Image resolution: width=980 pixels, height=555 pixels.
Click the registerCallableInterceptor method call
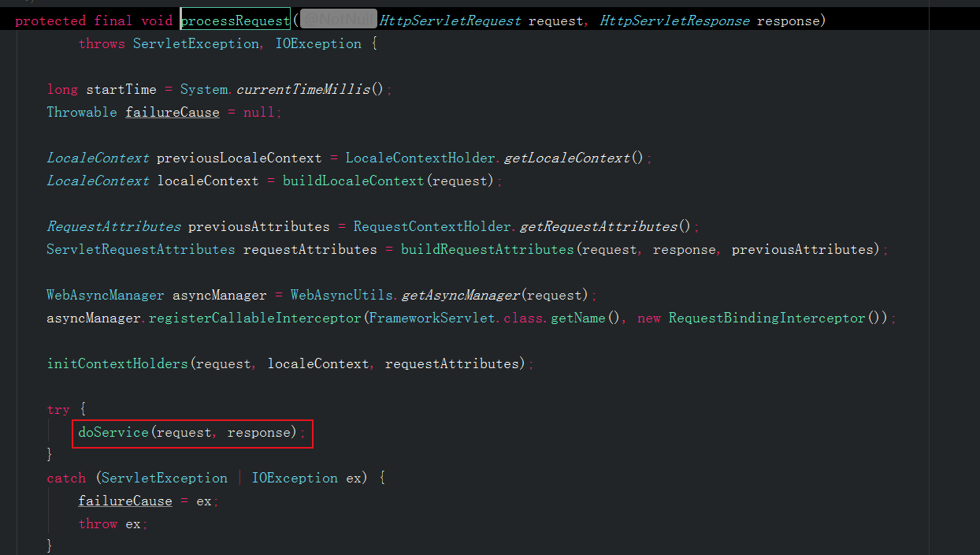point(254,318)
